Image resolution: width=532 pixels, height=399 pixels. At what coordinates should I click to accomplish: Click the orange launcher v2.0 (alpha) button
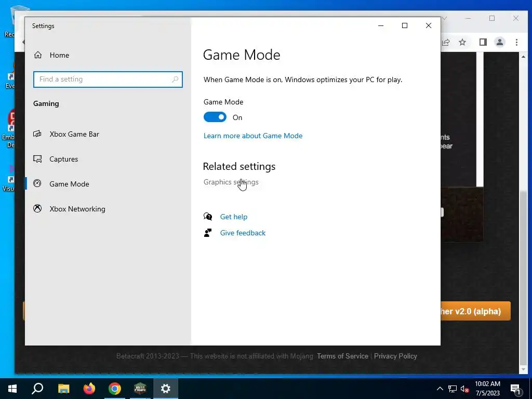coord(475,311)
